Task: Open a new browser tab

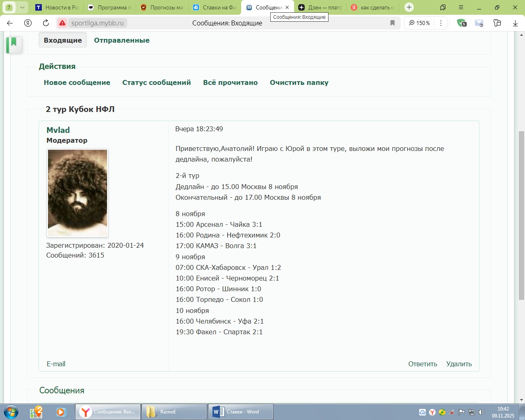Action: point(409,7)
